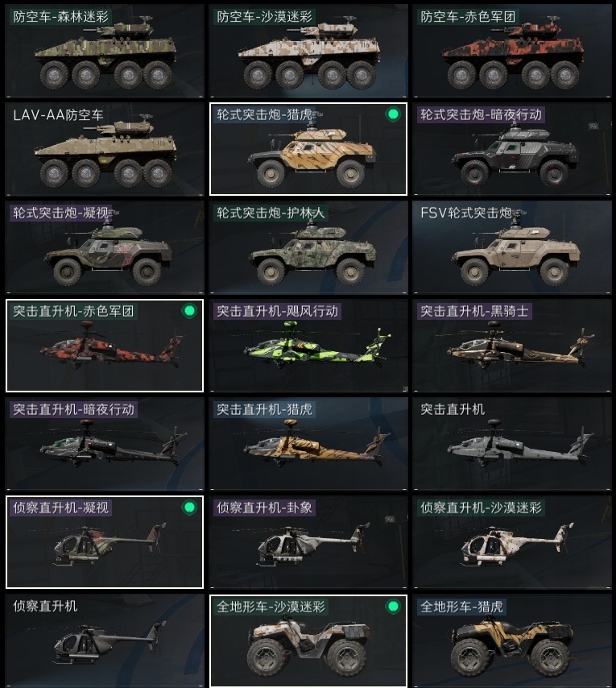
Task: Pick the 侦察直升机-沙漠迷彩 skin
Action: (x=512, y=542)
